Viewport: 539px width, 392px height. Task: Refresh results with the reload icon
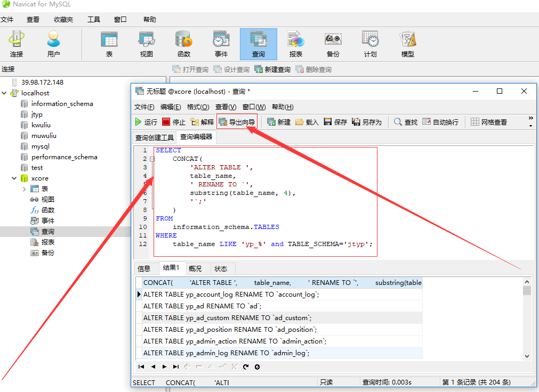pyautogui.click(x=245, y=366)
